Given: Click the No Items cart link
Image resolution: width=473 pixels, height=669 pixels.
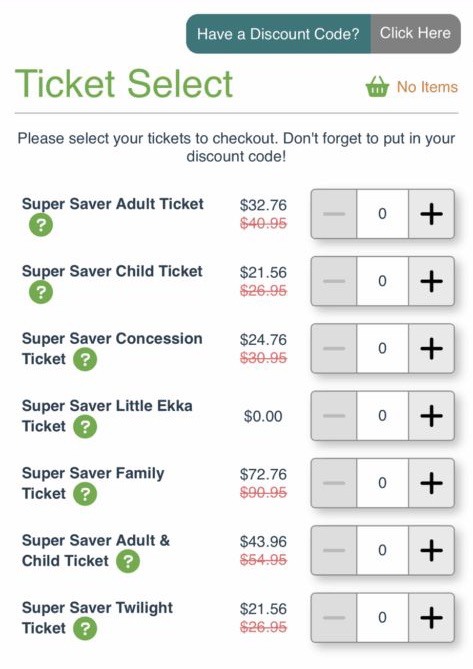Looking at the screenshot, I should pyautogui.click(x=427, y=87).
